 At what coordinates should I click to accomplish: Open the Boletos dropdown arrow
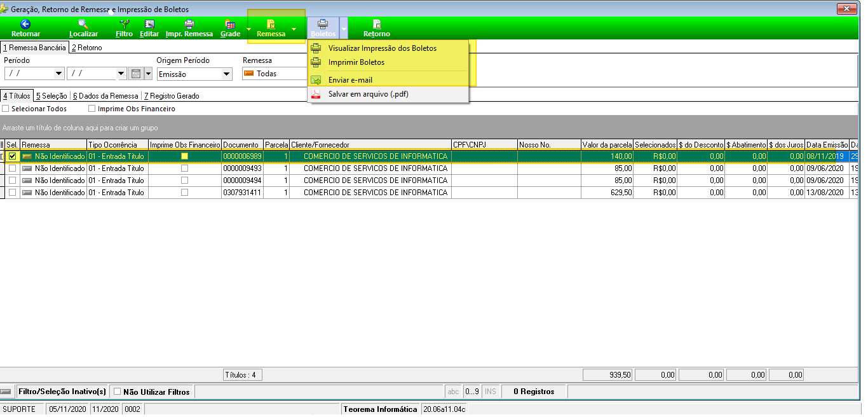coord(344,29)
